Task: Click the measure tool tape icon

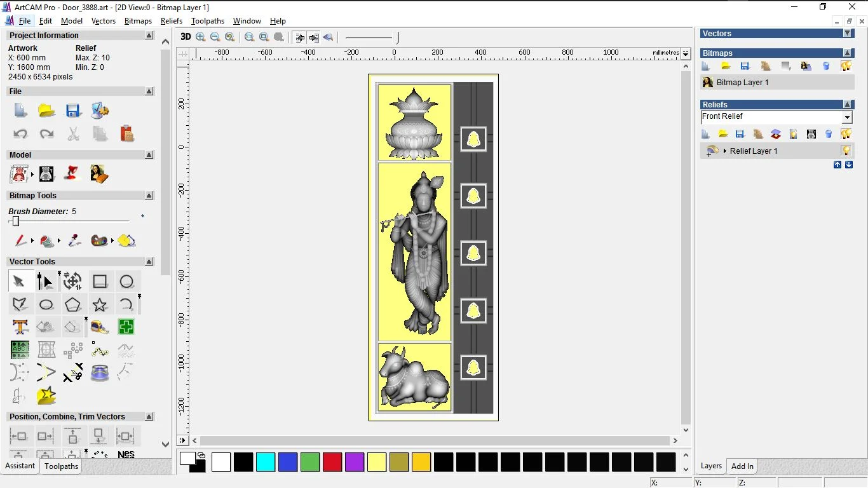Action: pos(100,327)
